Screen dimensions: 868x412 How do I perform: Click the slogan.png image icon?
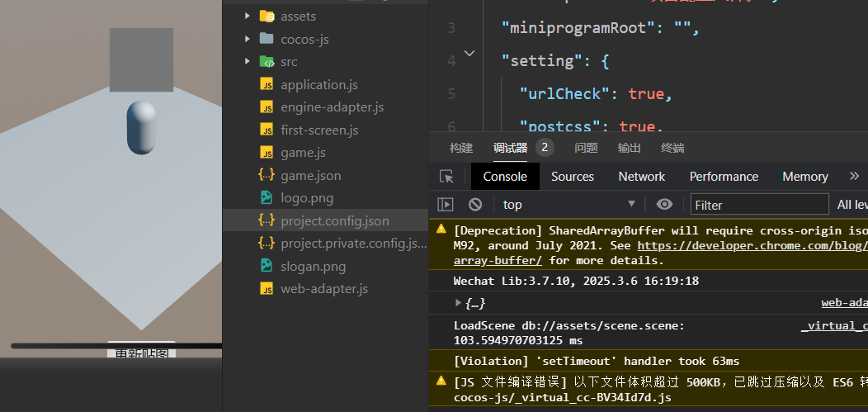(267, 266)
